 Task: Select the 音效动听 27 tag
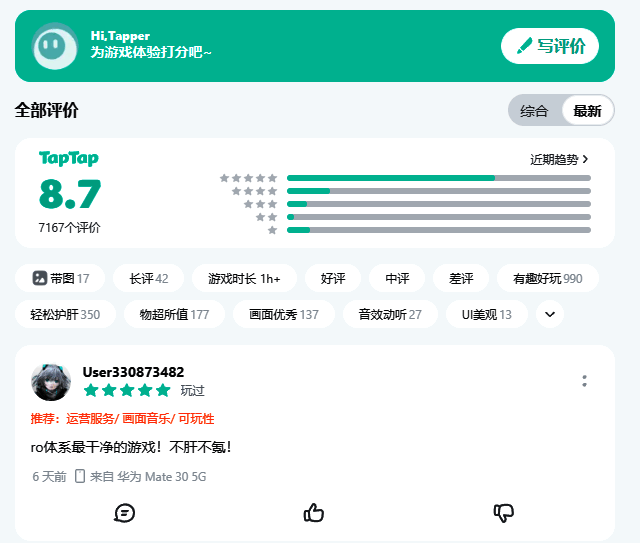390,314
